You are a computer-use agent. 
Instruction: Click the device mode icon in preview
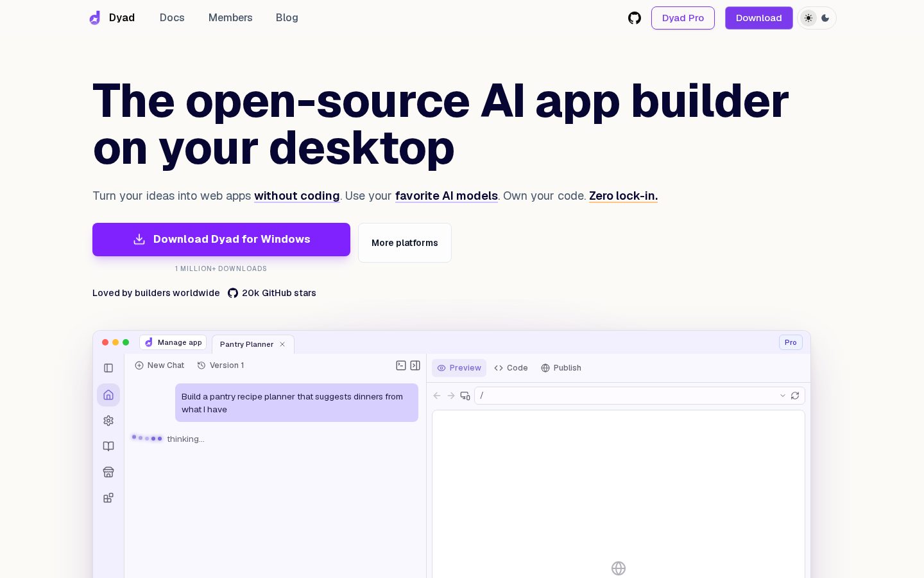pos(465,396)
